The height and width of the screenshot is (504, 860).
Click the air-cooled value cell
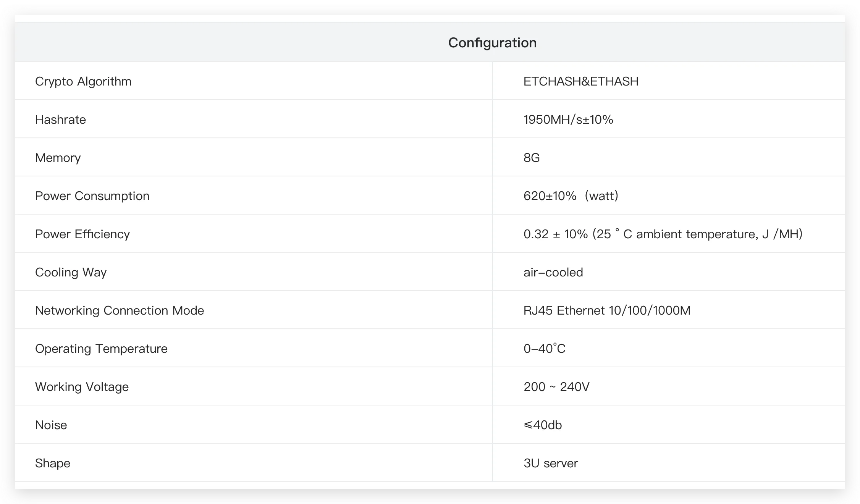coord(553,272)
